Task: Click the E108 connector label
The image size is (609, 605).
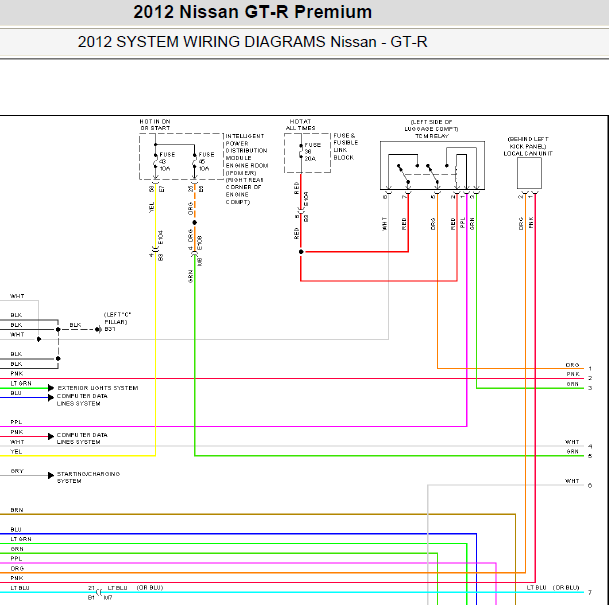Action: point(200,243)
